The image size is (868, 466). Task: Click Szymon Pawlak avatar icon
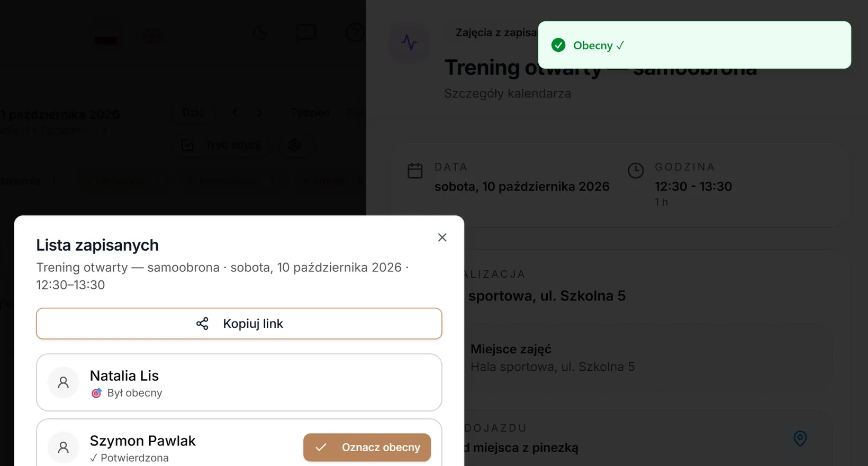[64, 447]
